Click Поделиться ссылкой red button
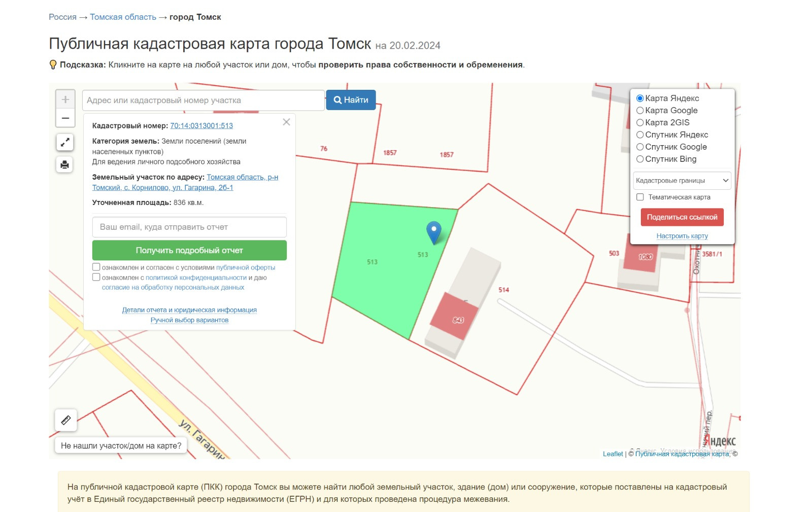Image resolution: width=812 pixels, height=512 pixels. [x=682, y=217]
